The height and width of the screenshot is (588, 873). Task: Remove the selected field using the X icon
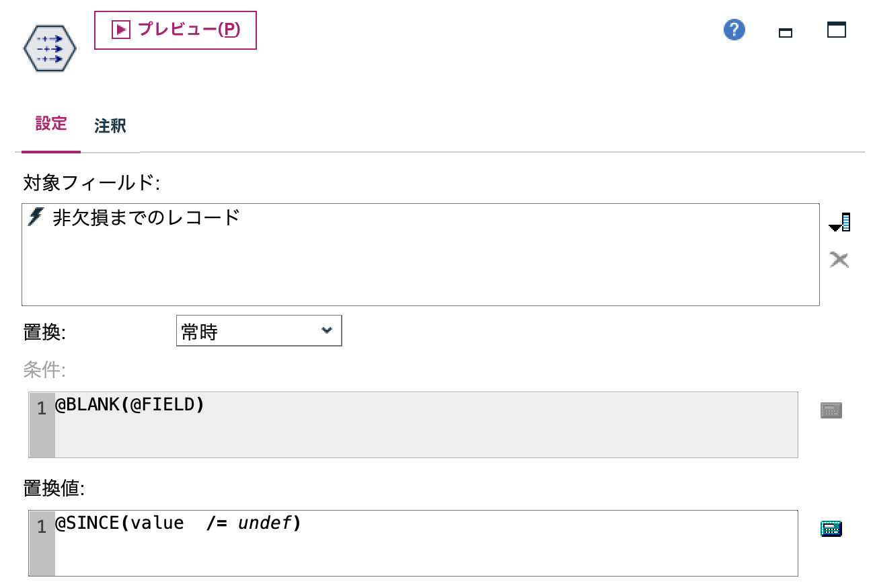click(839, 260)
